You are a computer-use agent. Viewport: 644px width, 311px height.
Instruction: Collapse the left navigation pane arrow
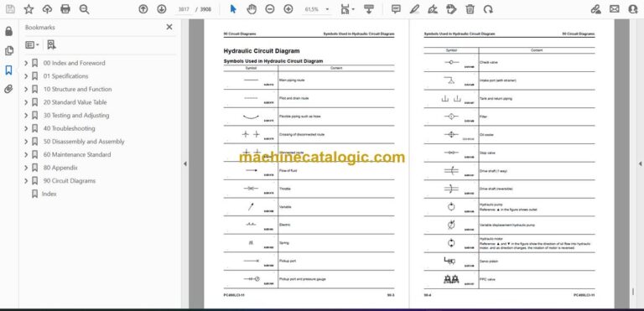(184, 163)
